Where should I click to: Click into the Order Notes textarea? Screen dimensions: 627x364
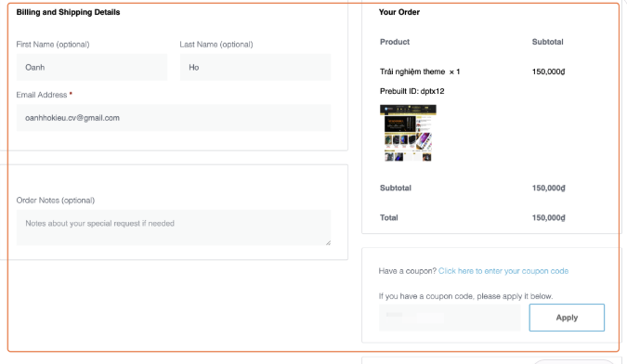pyautogui.click(x=174, y=227)
